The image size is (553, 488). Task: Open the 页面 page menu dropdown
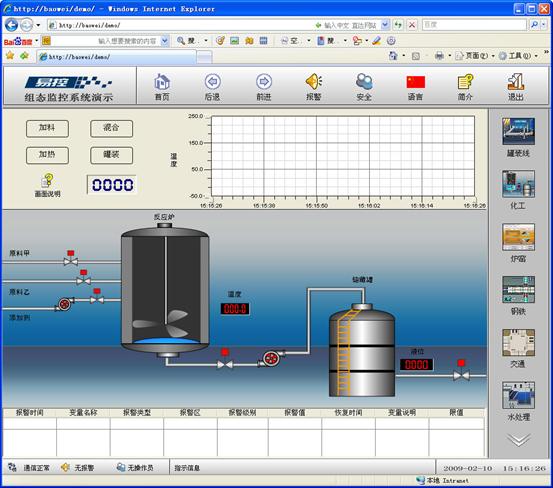click(x=475, y=56)
